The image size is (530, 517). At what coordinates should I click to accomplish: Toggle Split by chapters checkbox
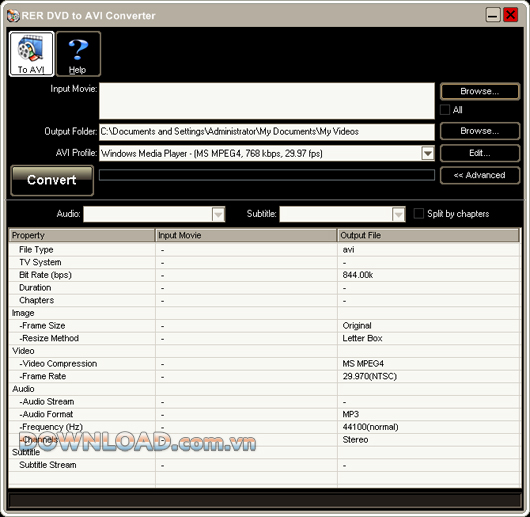[418, 214]
